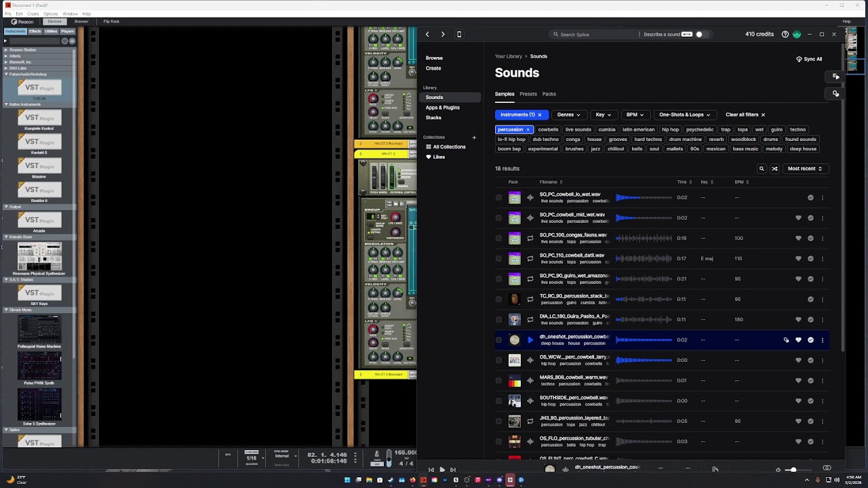Switch to Presets tab in Splice
The height and width of the screenshot is (488, 868).
tap(528, 94)
